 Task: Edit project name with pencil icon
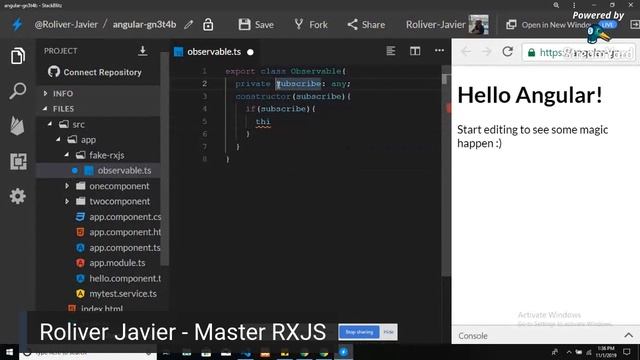[x=188, y=24]
